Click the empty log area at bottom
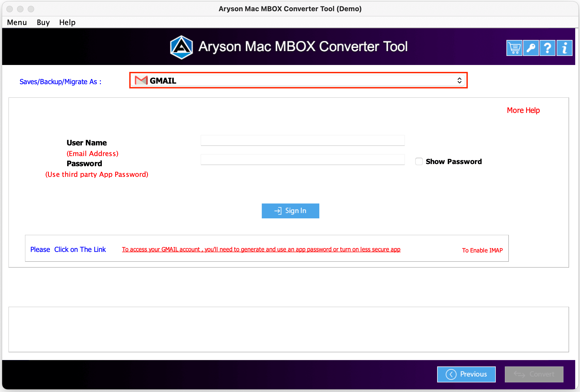Screen dimensions: 580x392 tap(288, 329)
